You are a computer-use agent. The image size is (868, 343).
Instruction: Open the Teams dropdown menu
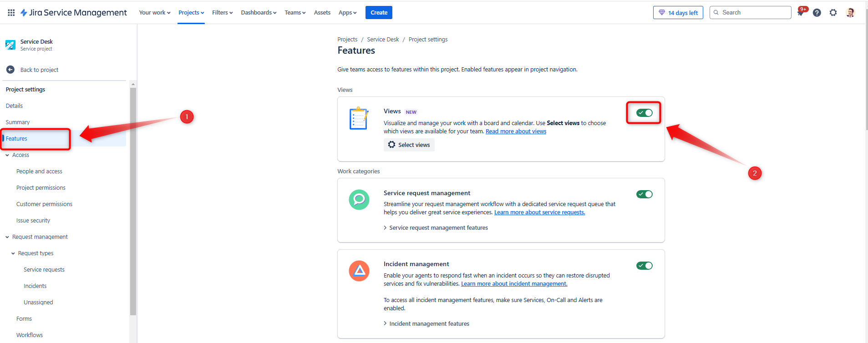click(x=295, y=13)
